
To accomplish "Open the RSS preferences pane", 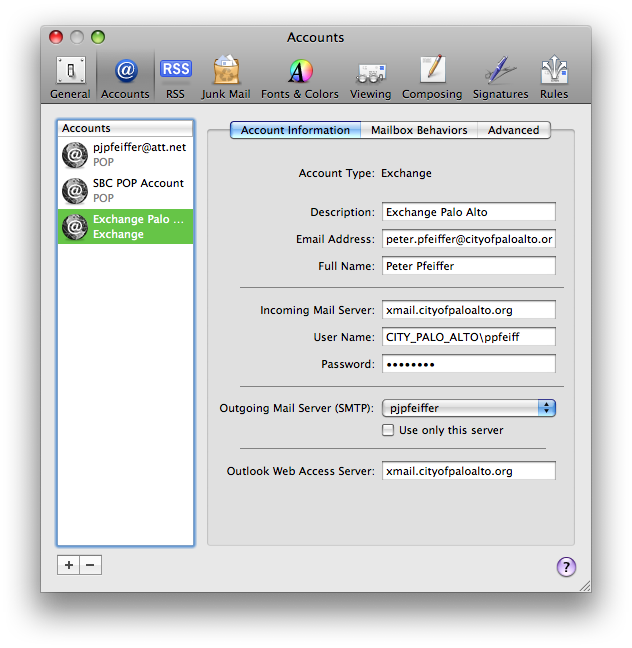I will pos(176,77).
